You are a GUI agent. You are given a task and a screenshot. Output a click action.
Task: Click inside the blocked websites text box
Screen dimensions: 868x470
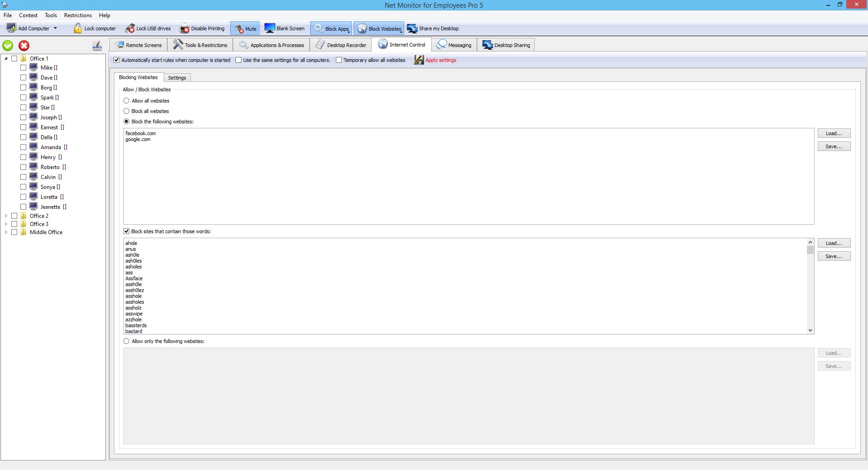coord(469,176)
